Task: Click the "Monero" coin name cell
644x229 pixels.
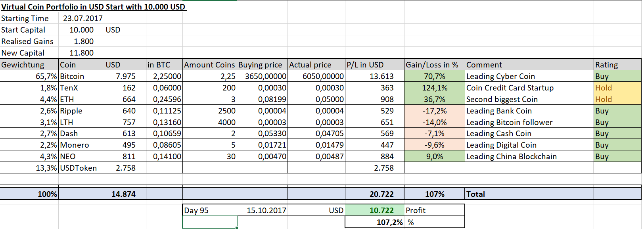Action: (x=81, y=145)
